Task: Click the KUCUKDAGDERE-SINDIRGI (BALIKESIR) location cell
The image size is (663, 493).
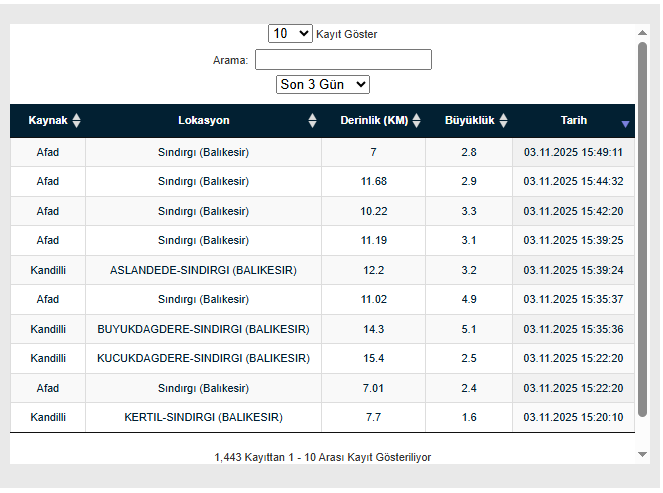Action: [203, 358]
